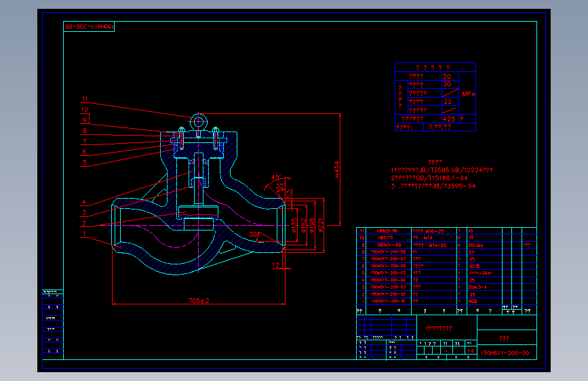Select the ø221 diameter dimension
The image size is (588, 381).
click(321, 225)
